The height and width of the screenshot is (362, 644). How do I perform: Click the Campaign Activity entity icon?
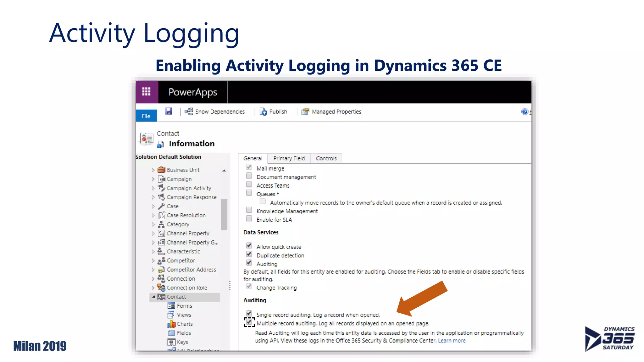pyautogui.click(x=161, y=188)
